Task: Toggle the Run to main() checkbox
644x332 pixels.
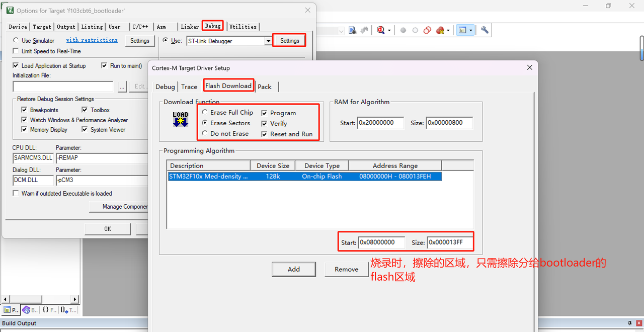Action: pyautogui.click(x=105, y=66)
